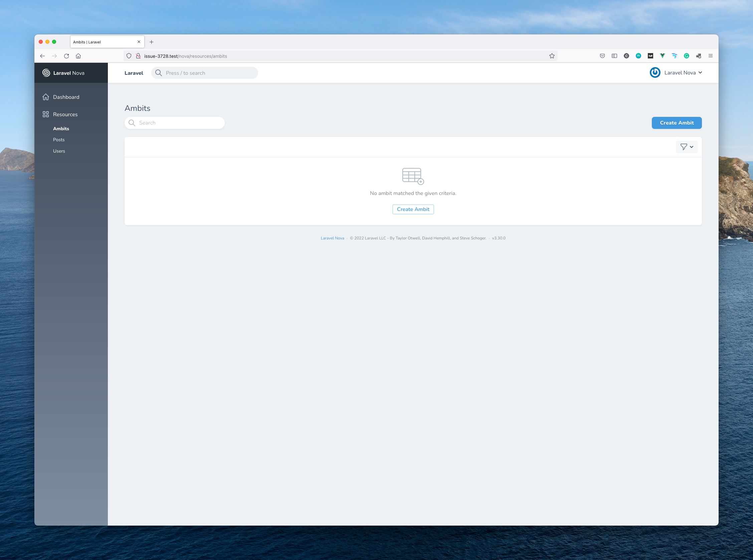Open Ambits in the sidebar
Image resolution: width=753 pixels, height=560 pixels.
click(61, 129)
